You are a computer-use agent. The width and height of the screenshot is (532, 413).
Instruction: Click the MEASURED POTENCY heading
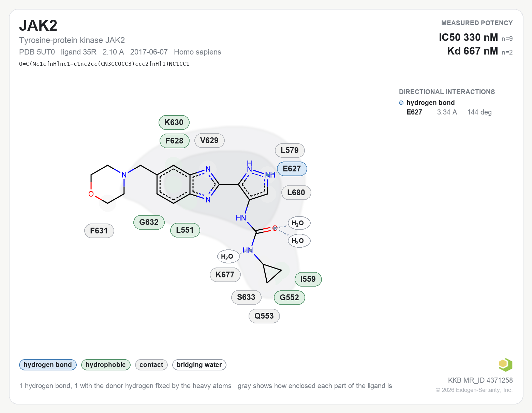477,23
